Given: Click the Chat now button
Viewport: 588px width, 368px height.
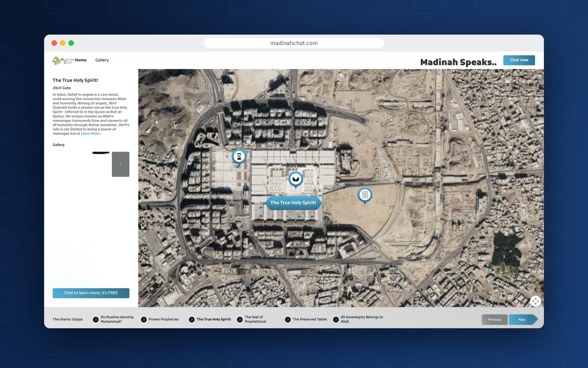Looking at the screenshot, I should [519, 60].
